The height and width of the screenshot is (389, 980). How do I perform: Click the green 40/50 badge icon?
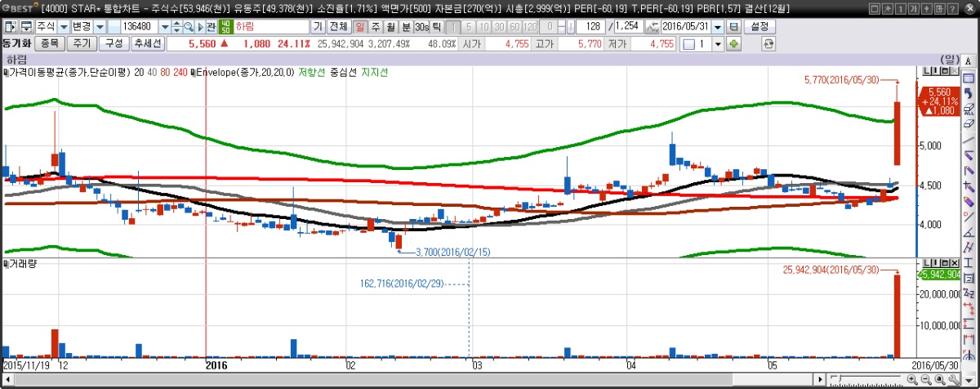point(226,26)
